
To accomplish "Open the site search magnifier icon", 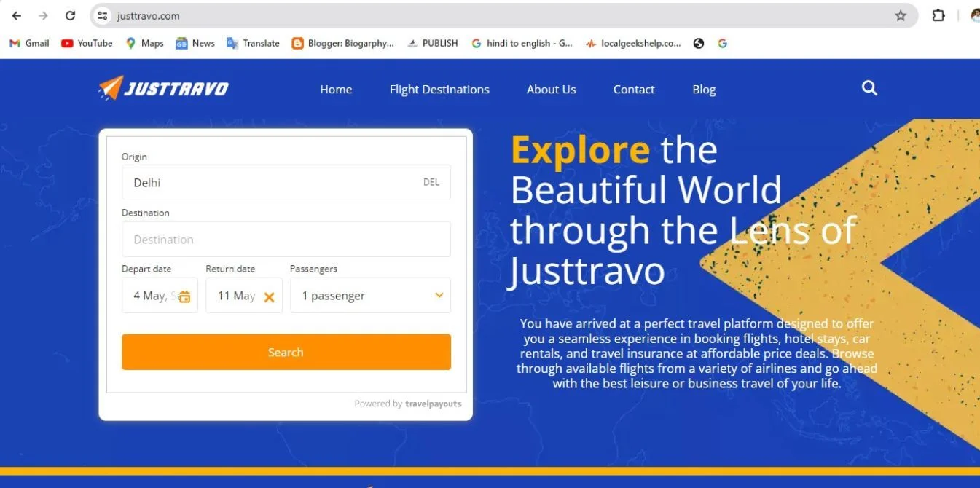I will (x=869, y=88).
